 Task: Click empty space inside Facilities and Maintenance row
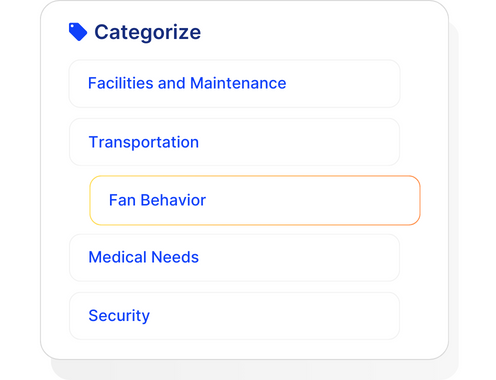tap(343, 84)
